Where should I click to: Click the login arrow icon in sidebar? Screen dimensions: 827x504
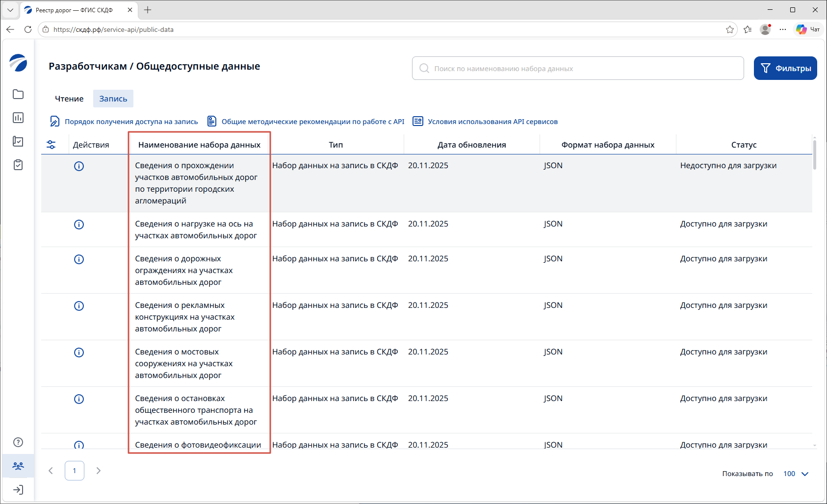coord(18,490)
